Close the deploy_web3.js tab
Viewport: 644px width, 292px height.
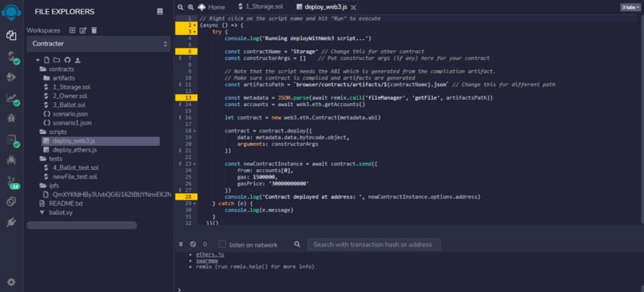(x=354, y=7)
